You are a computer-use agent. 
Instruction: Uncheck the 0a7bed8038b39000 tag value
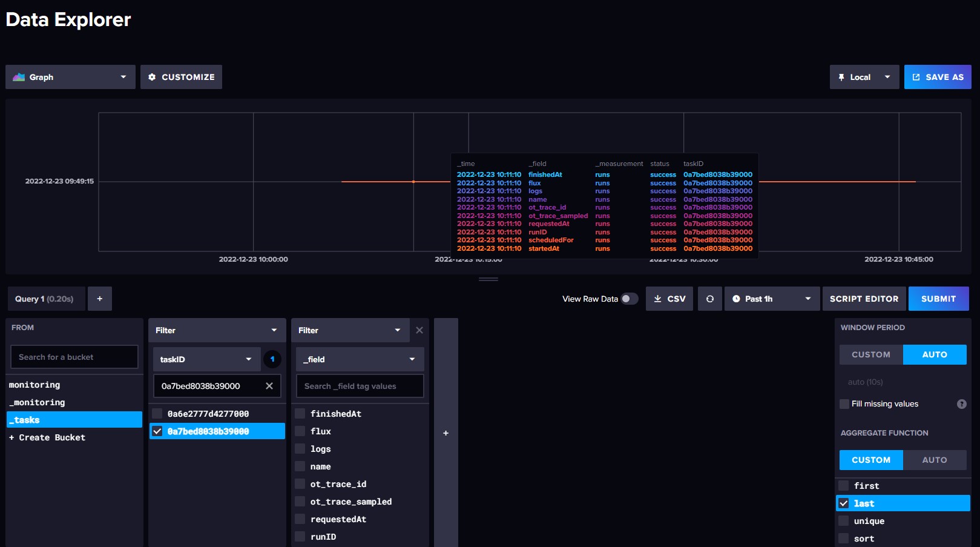tap(157, 431)
